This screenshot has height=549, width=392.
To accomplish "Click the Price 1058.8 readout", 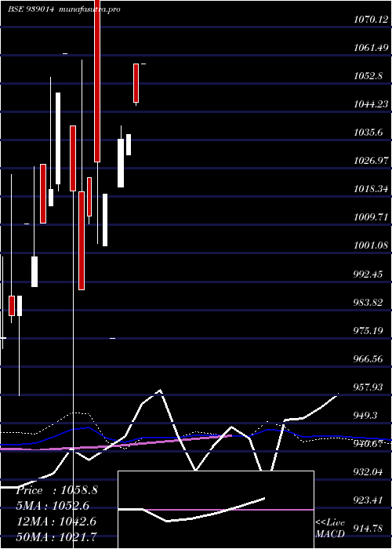I will (x=56, y=490).
